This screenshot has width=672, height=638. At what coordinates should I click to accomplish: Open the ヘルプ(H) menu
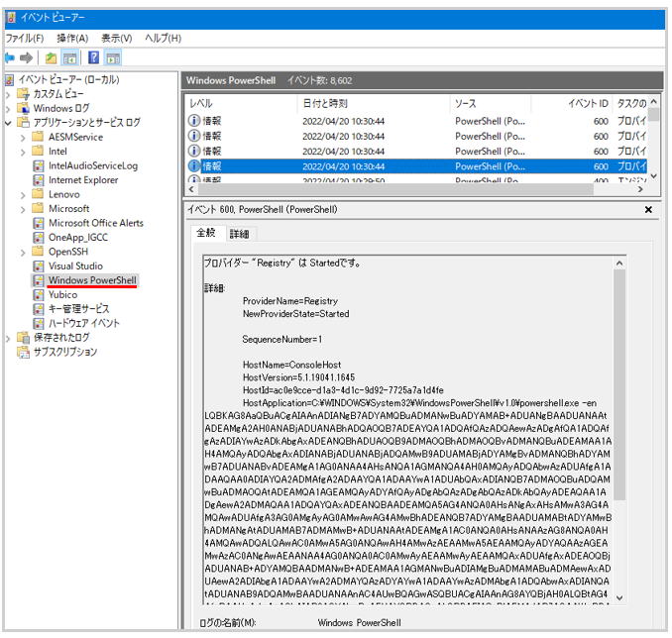point(163,39)
